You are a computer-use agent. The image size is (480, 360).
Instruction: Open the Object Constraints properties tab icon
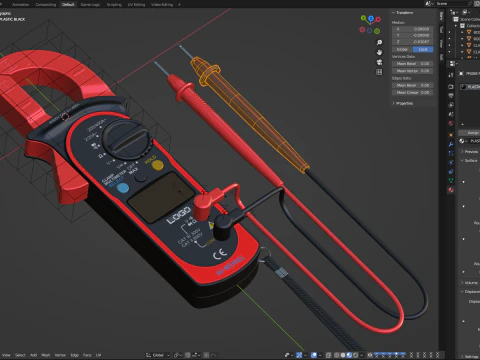pyautogui.click(x=451, y=172)
